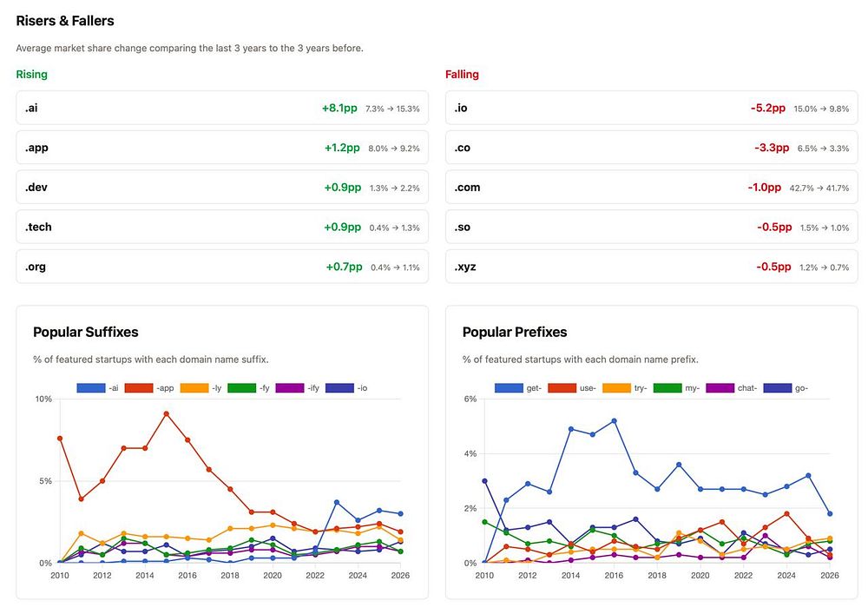Open the .ai rising domain row
This screenshot has width=868, height=614.
point(222,109)
